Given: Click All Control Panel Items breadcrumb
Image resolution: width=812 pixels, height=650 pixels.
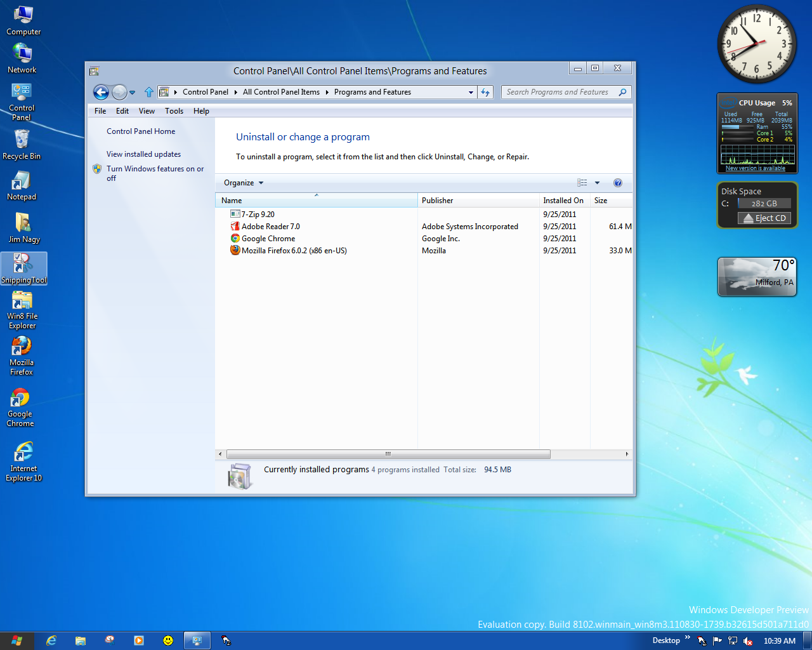Looking at the screenshot, I should tap(281, 92).
